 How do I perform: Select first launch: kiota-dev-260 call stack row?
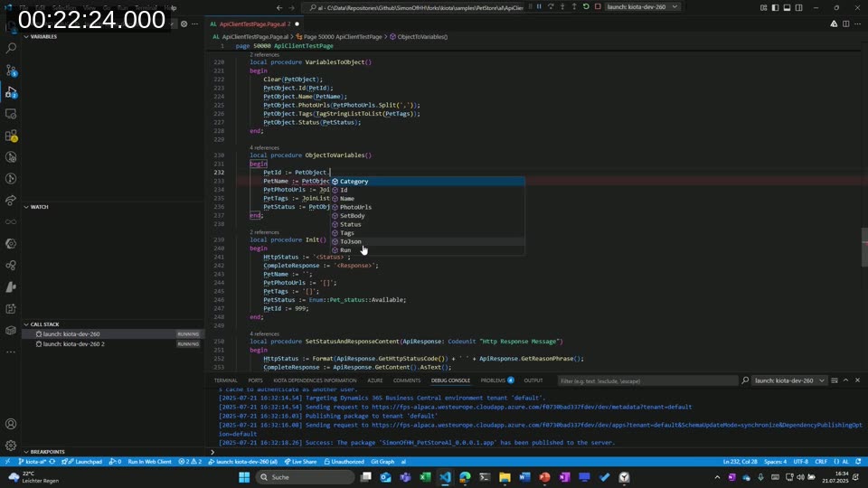point(112,334)
